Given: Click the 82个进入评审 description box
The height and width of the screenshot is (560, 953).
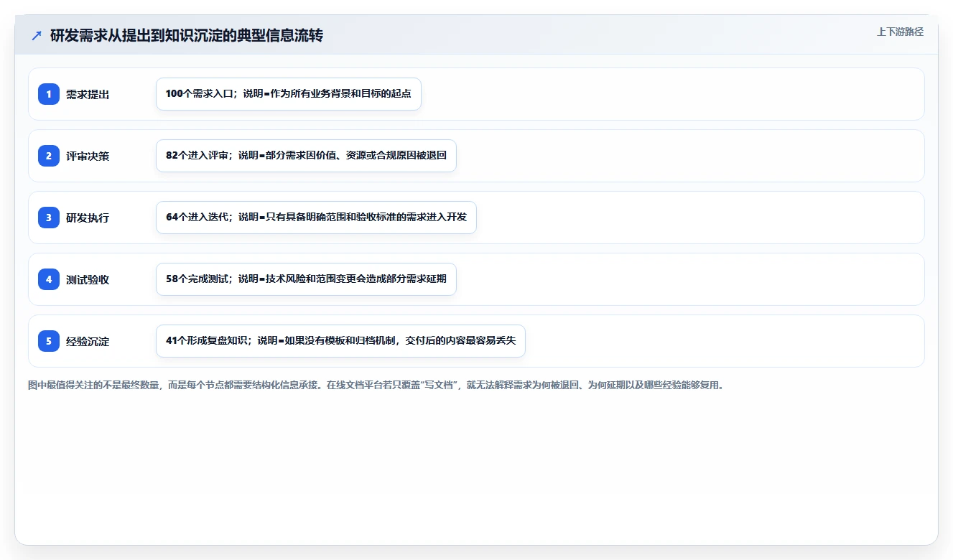Looking at the screenshot, I should point(306,156).
